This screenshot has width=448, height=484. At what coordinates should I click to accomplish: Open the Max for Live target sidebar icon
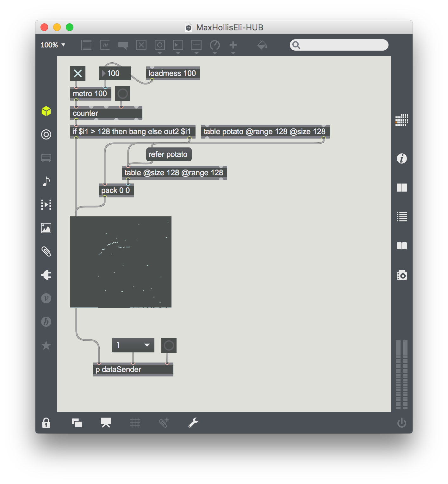click(x=46, y=134)
